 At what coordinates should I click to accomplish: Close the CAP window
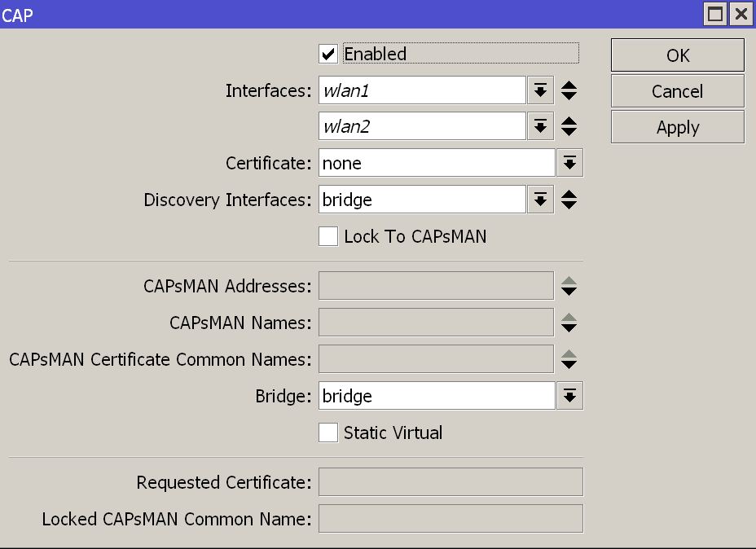coord(741,14)
